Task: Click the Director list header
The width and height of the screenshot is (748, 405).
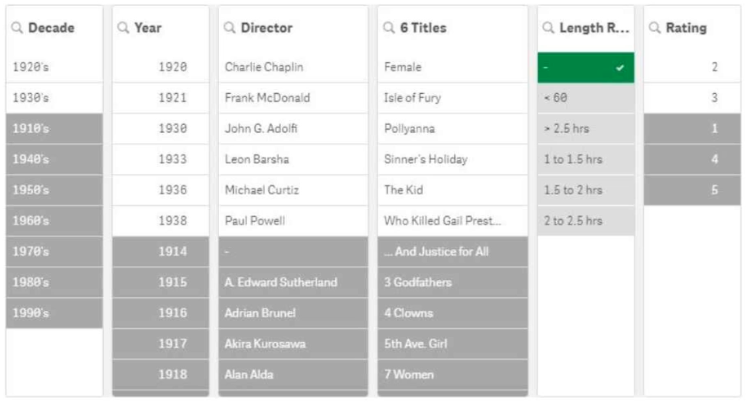Action: click(293, 28)
